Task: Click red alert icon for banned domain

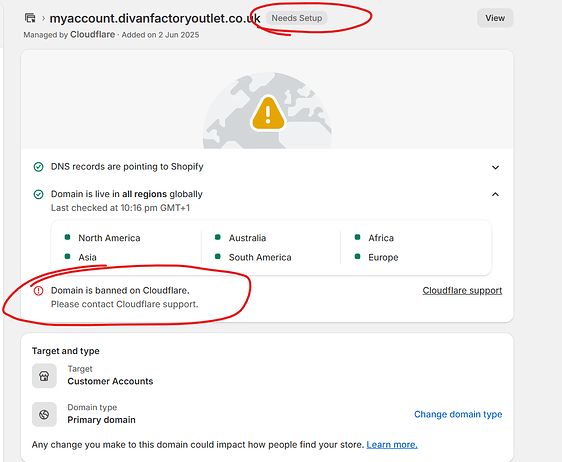Action: coord(38,291)
